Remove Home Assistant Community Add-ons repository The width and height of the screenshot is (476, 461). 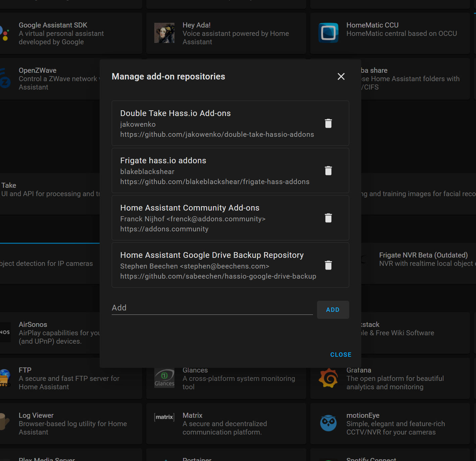(328, 218)
